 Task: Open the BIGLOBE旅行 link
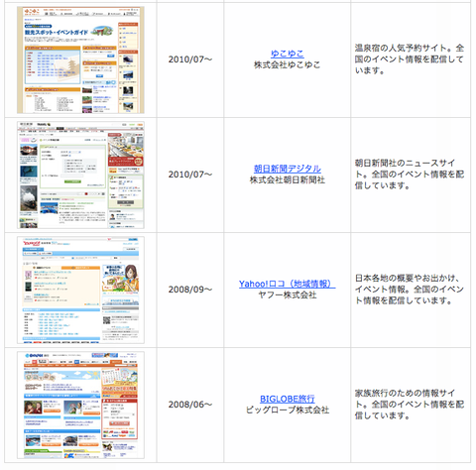pos(287,399)
